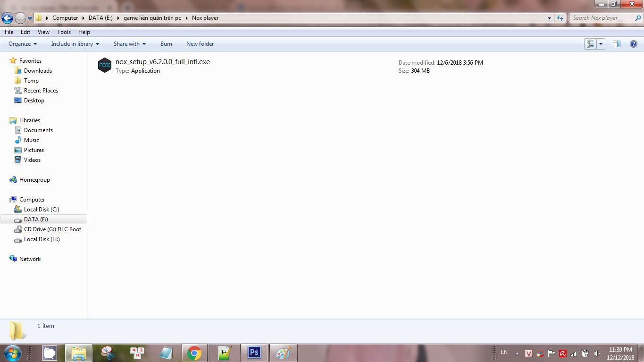The image size is (644, 362).
Task: Click the Avira antivirus tray icon
Action: (562, 353)
